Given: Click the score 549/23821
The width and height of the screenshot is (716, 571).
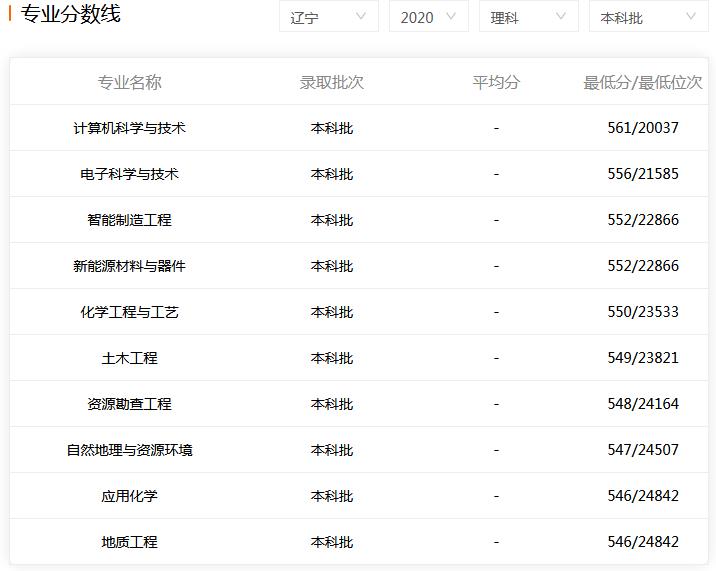Looking at the screenshot, I should coord(643,358).
